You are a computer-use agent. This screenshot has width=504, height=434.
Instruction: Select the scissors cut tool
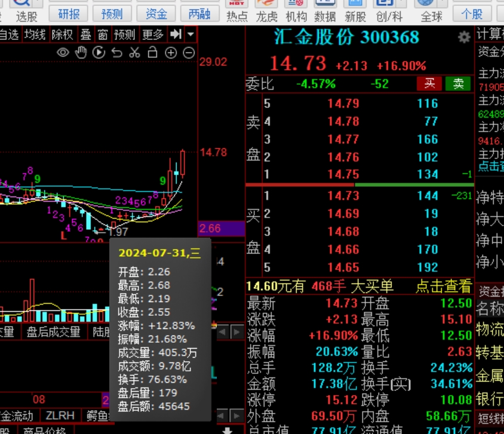pos(135,53)
